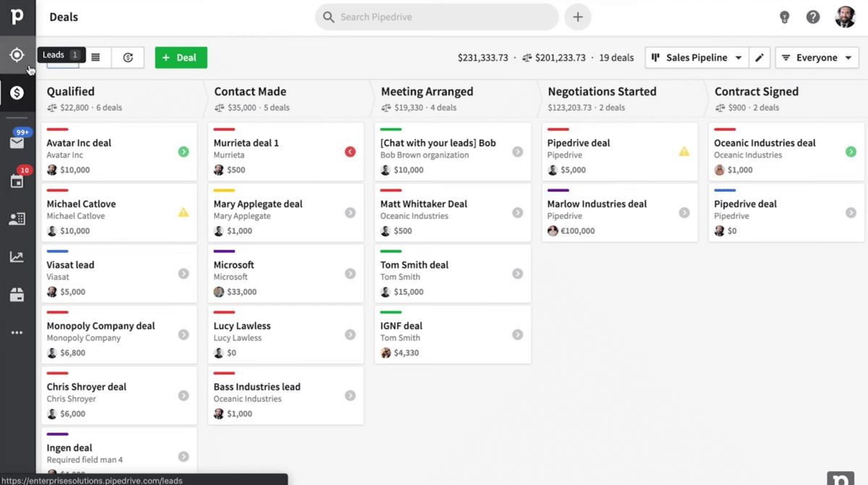Open the forecast revenue view toggle
The height and width of the screenshot is (485, 868).
click(128, 57)
